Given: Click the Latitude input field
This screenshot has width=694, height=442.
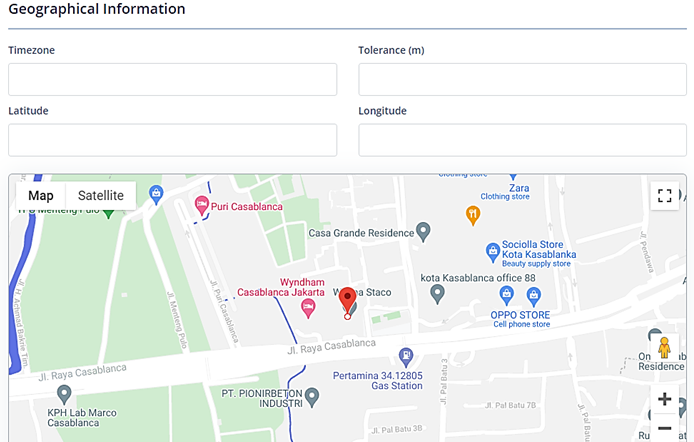Looking at the screenshot, I should [x=173, y=140].
